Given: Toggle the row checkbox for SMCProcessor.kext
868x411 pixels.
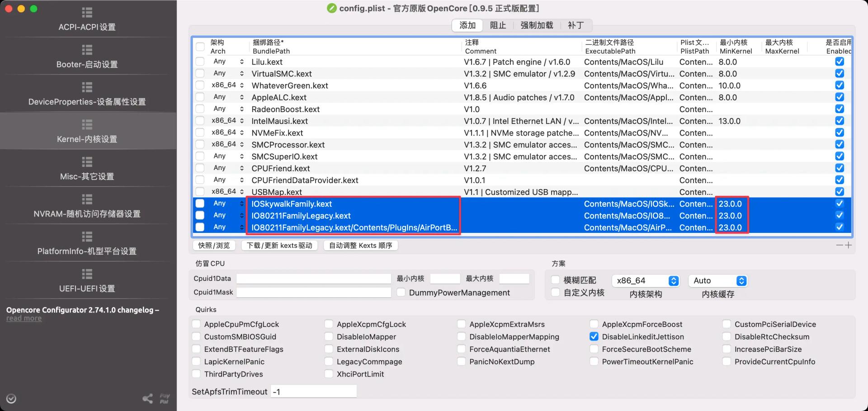Looking at the screenshot, I should click(x=200, y=144).
